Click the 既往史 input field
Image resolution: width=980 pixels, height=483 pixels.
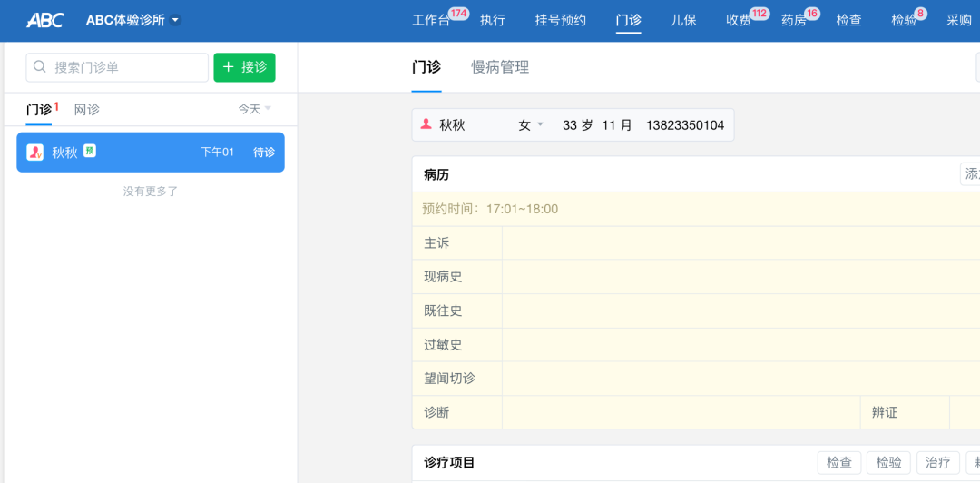coord(740,310)
